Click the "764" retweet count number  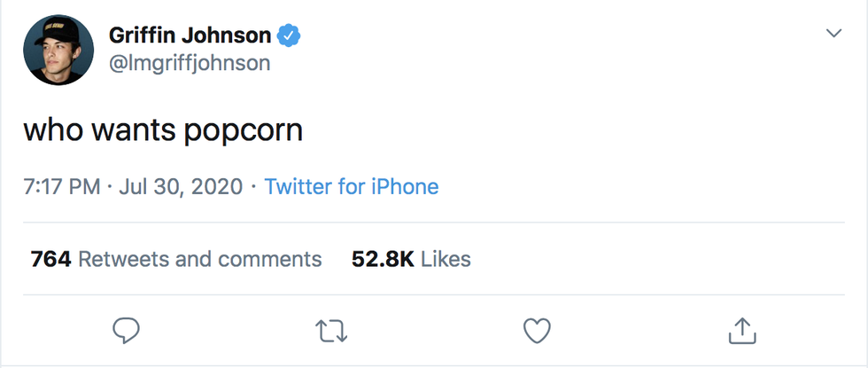(x=50, y=259)
